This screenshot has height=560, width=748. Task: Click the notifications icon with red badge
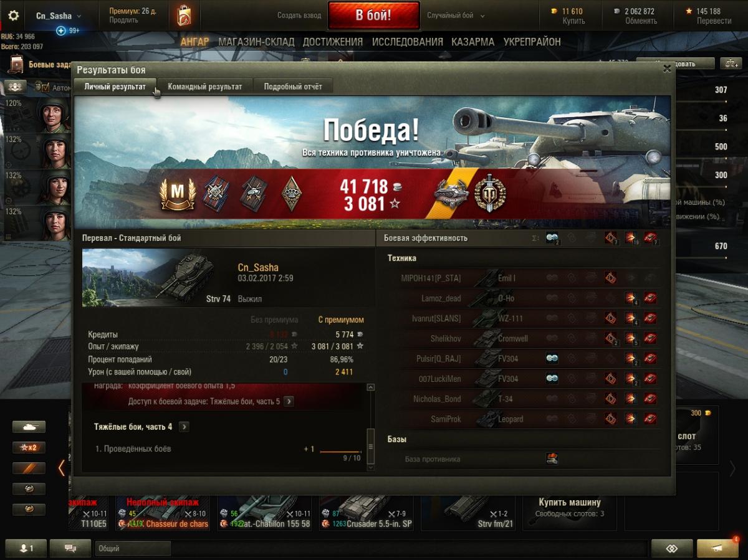click(x=717, y=548)
